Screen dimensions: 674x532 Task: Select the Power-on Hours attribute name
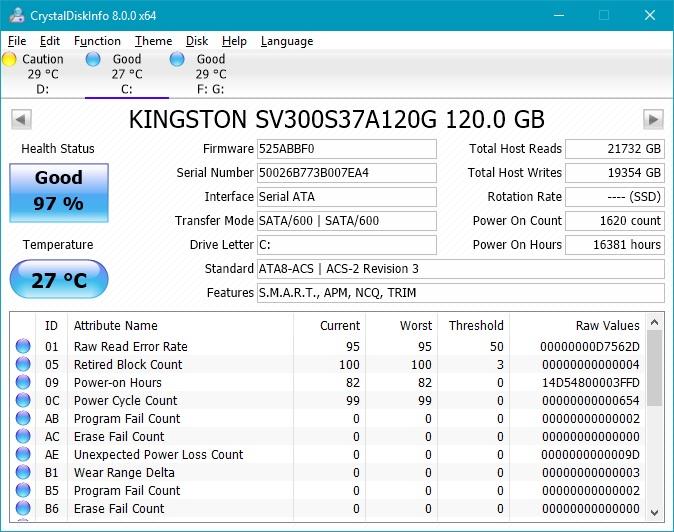coord(118,382)
